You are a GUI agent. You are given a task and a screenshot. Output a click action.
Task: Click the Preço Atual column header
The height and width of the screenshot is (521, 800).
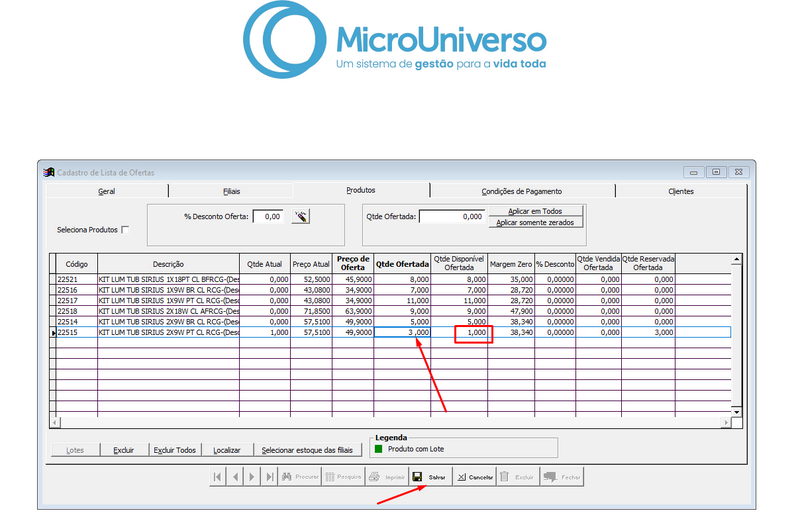coord(311,264)
